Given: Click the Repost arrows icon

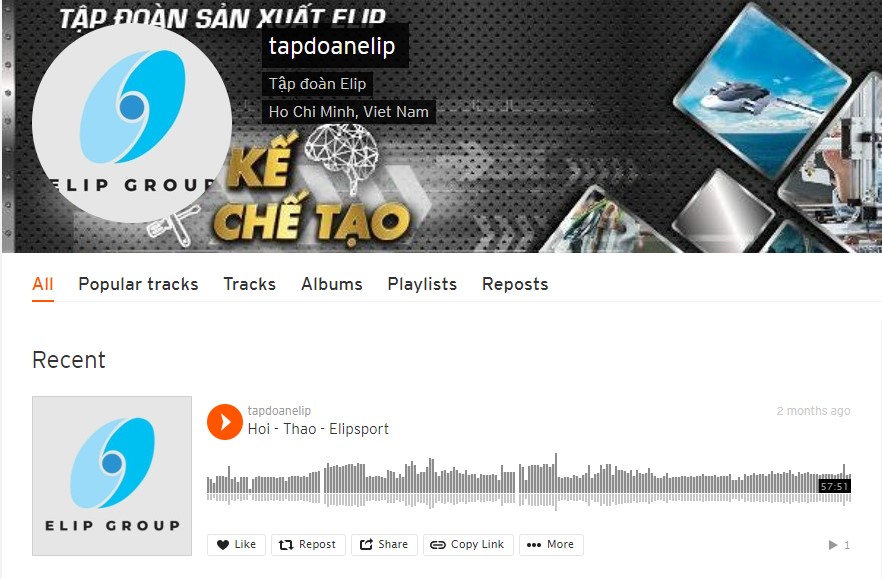Looking at the screenshot, I should 286,545.
